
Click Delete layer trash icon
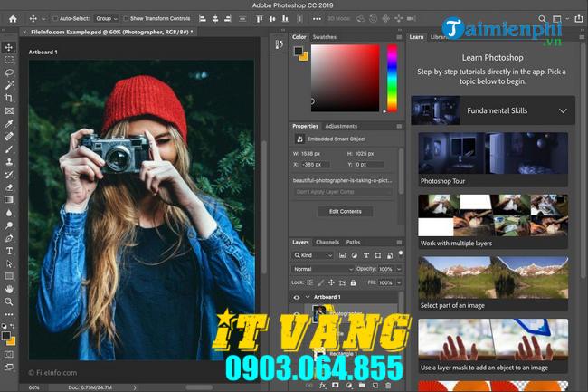(x=388, y=386)
